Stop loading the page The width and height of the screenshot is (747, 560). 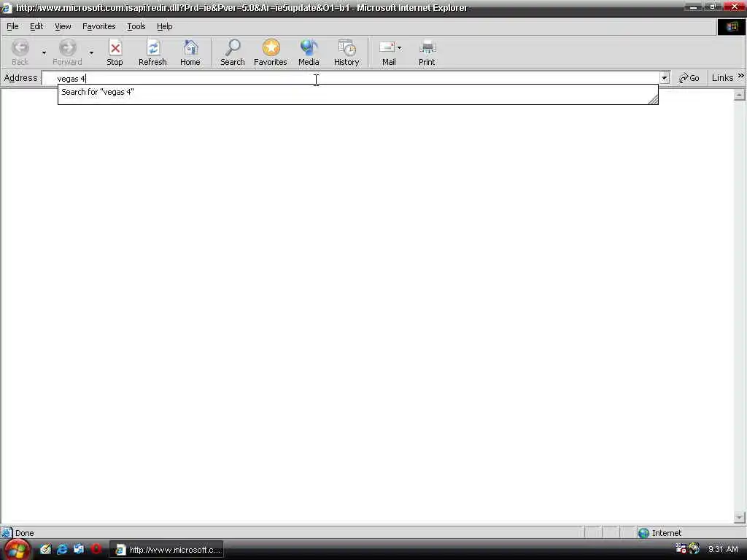click(x=115, y=52)
